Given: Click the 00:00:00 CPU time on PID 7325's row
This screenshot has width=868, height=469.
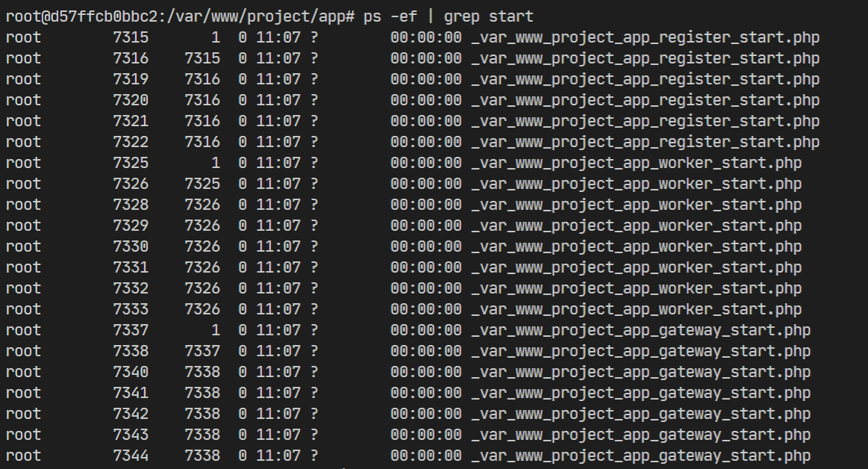Looking at the screenshot, I should [425, 163].
